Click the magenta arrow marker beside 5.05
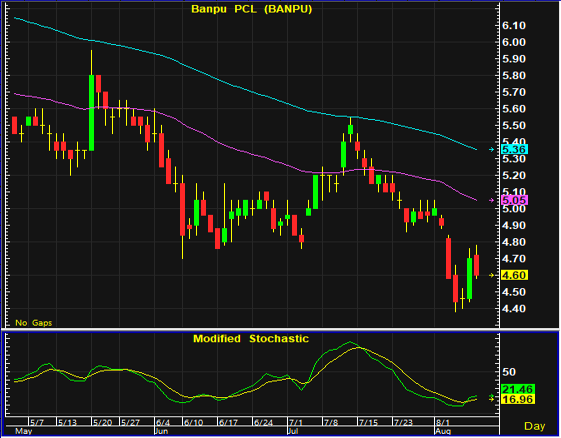 [x=492, y=200]
